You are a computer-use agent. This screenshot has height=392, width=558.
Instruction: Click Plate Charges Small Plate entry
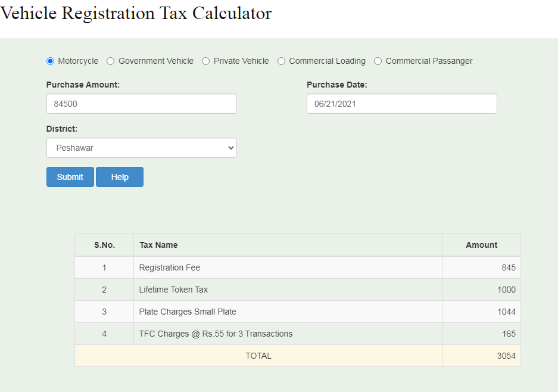click(x=188, y=312)
